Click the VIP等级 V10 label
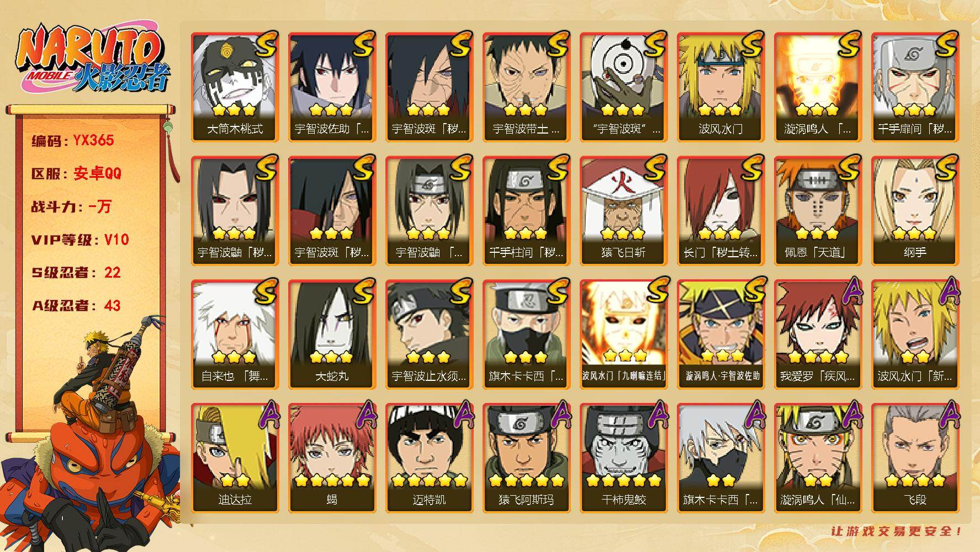980x552 pixels. tap(80, 240)
